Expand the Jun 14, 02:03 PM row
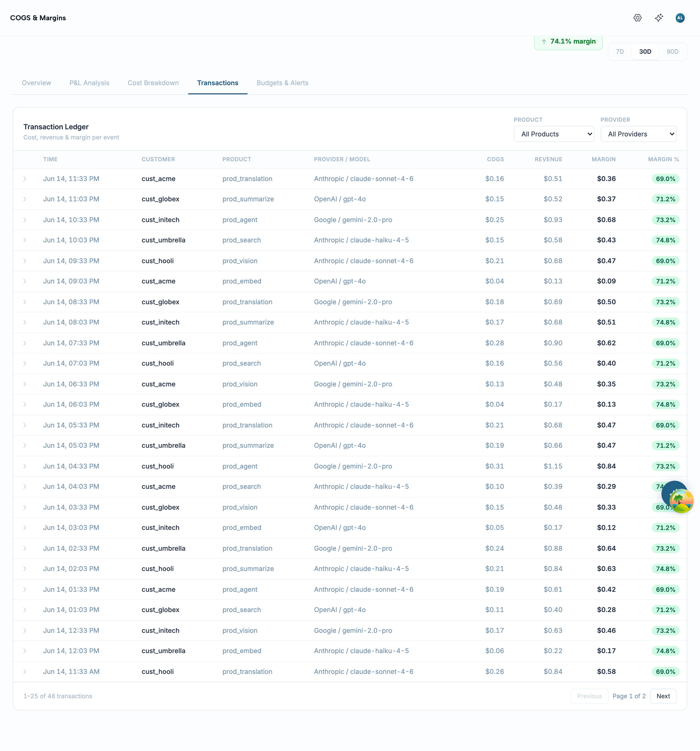 coord(25,568)
